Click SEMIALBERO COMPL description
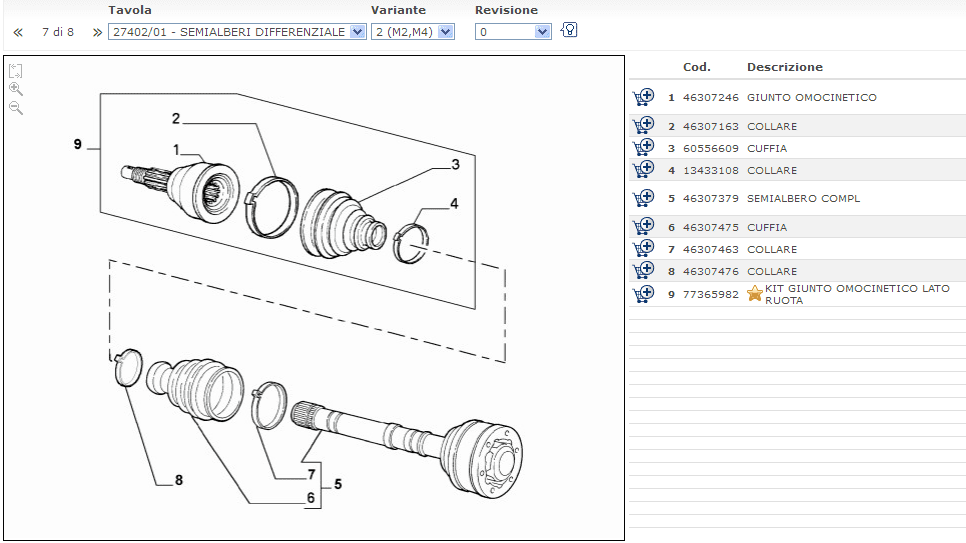The image size is (966, 543). [x=803, y=198]
